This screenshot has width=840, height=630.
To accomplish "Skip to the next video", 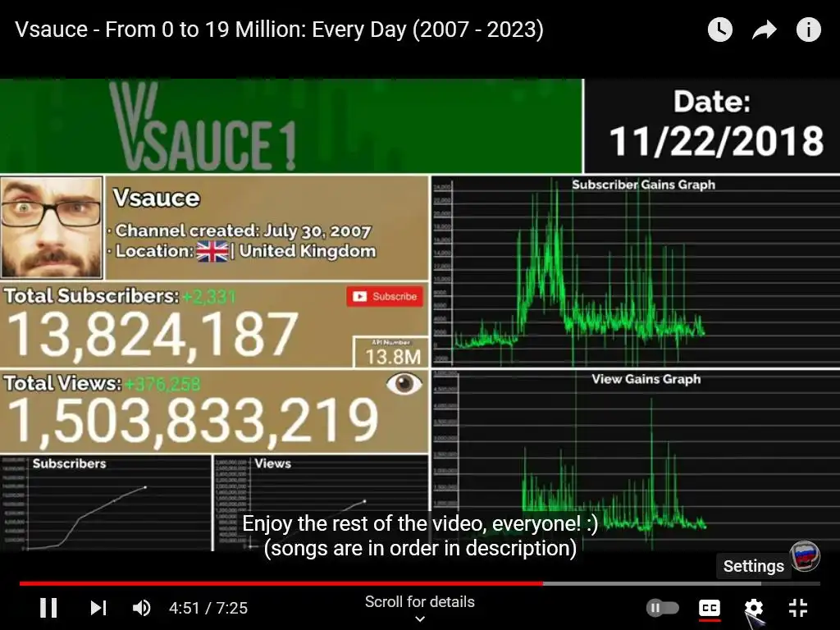I will click(98, 608).
